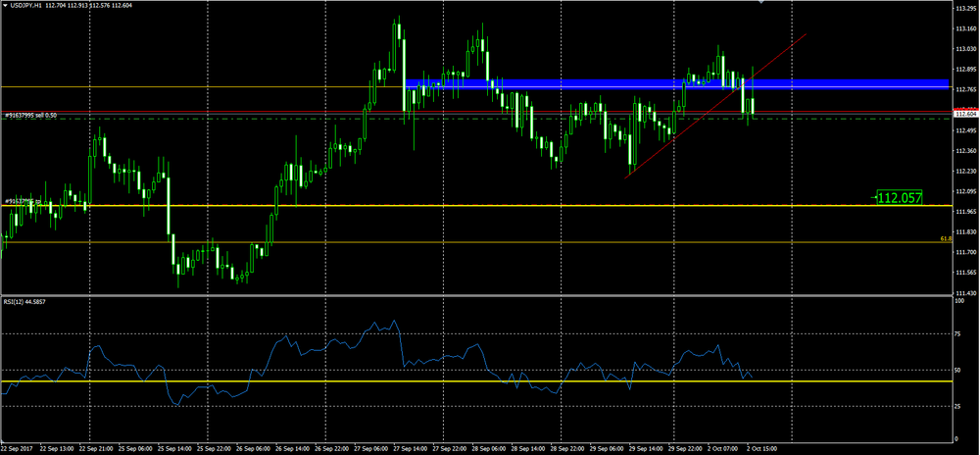980x455 pixels.
Task: Click the green 112.057 price label
Action: click(900, 198)
